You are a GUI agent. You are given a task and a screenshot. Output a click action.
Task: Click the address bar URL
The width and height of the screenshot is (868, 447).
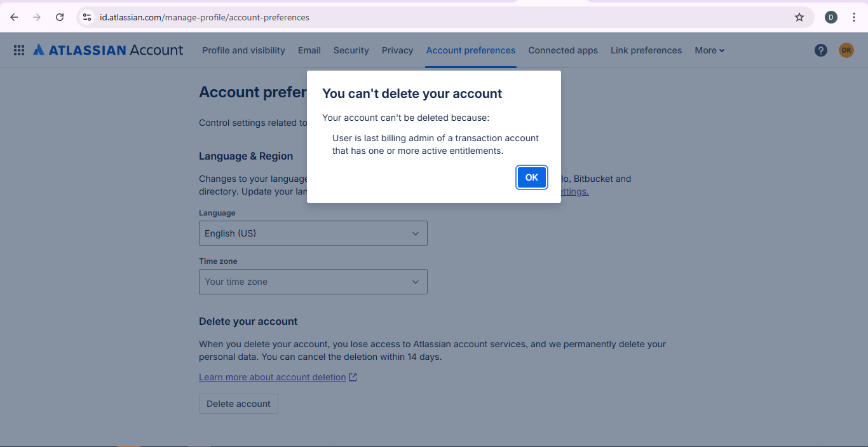click(205, 17)
